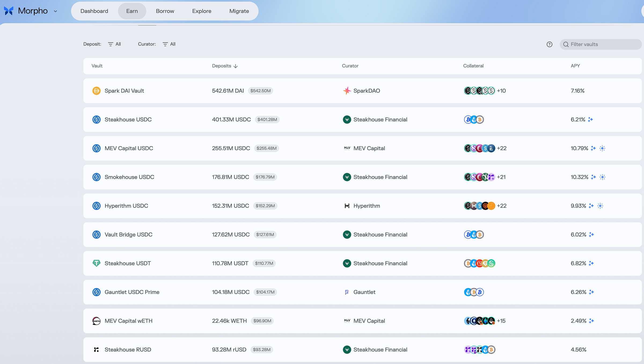
Task: Open the help question mark icon
Action: tap(549, 44)
